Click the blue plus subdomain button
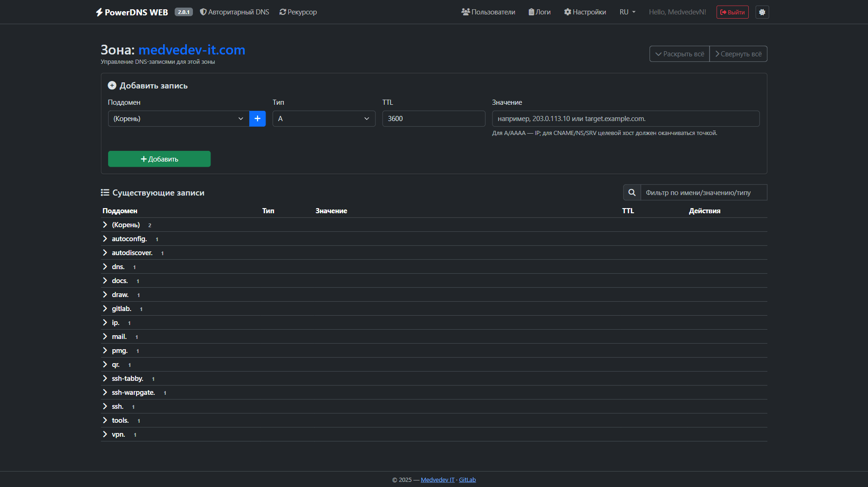The image size is (868, 487). point(257,119)
